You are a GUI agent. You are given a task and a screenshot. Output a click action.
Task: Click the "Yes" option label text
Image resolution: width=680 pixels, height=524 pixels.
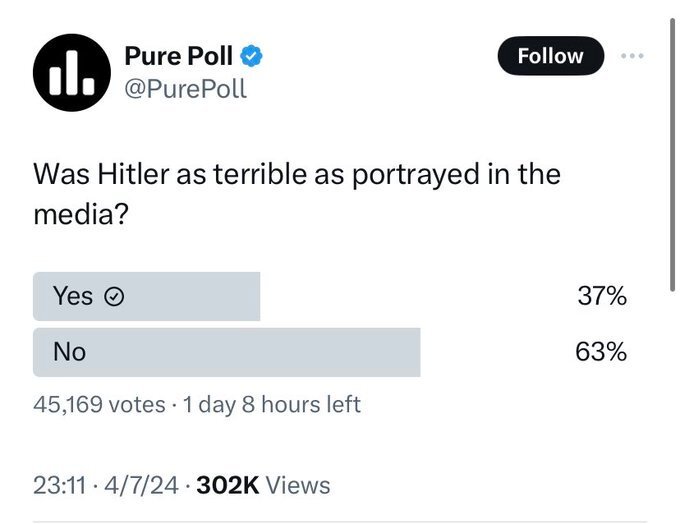(x=73, y=297)
